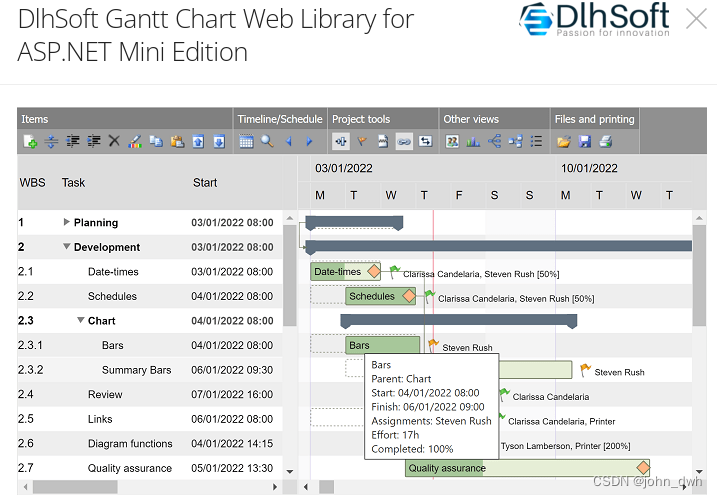
Task: Click the Project tools section label
Action: click(361, 119)
